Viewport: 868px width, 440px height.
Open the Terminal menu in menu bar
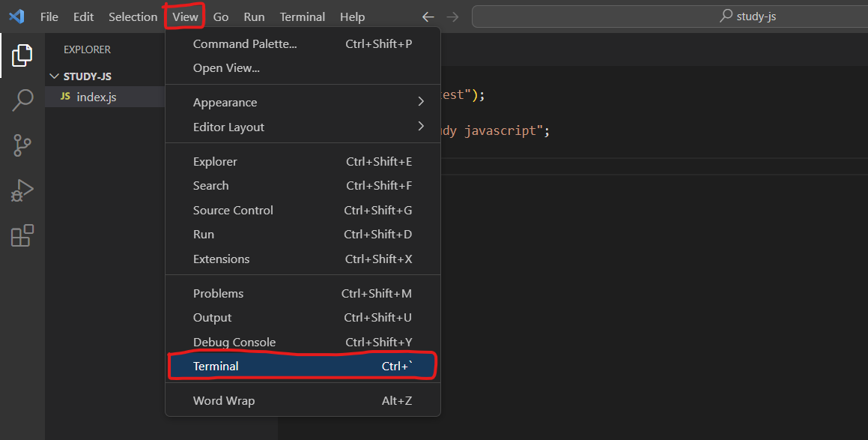tap(303, 16)
